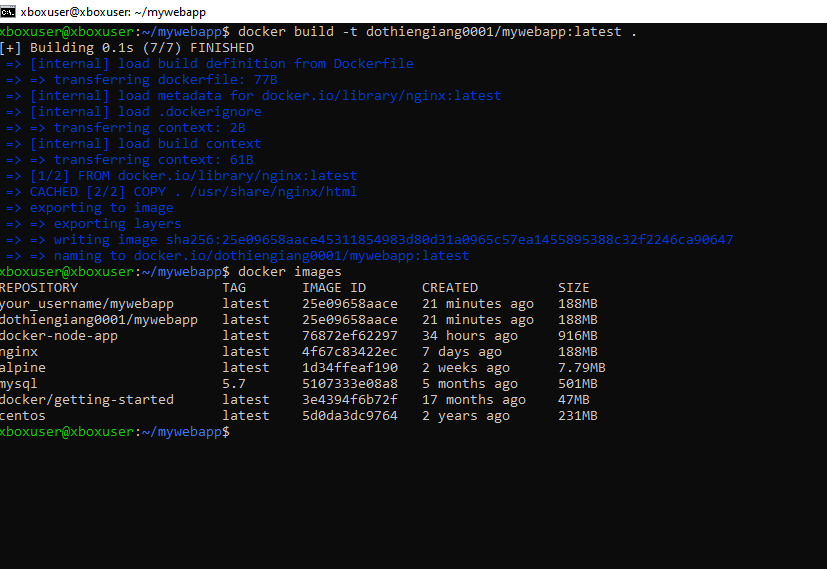The height and width of the screenshot is (569, 827).
Task: Click the SIZE column header
Action: pos(574,288)
